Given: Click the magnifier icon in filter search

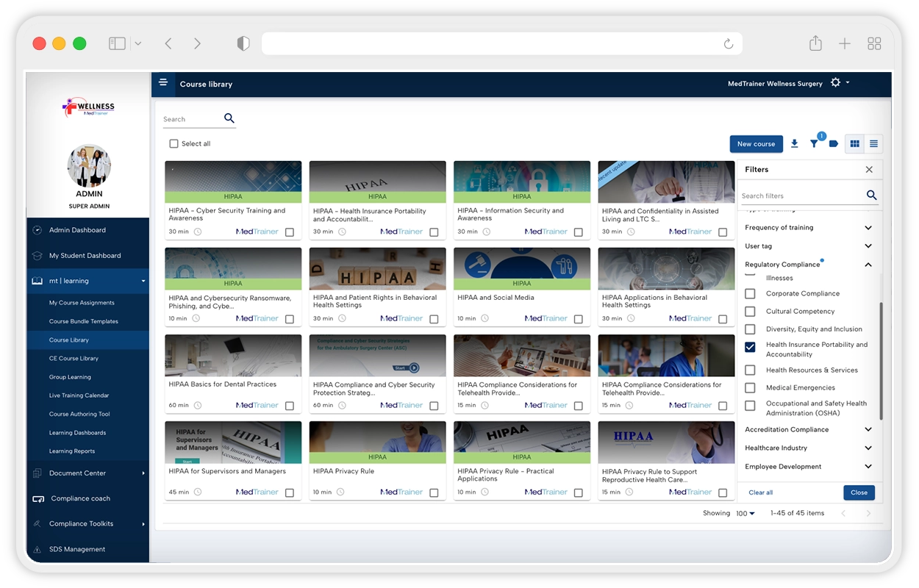Looking at the screenshot, I should point(871,196).
